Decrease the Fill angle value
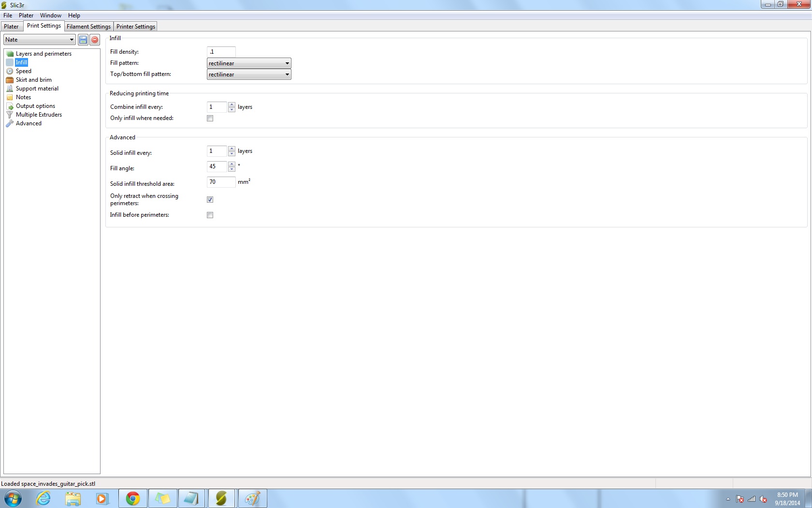 (x=232, y=169)
